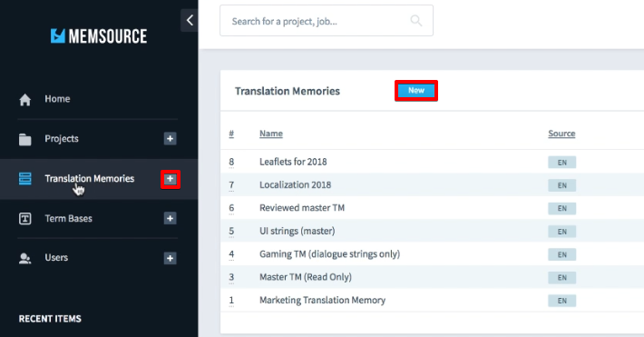Click the Translation Memories stack icon
Image resolution: width=644 pixels, height=337 pixels.
tap(25, 179)
